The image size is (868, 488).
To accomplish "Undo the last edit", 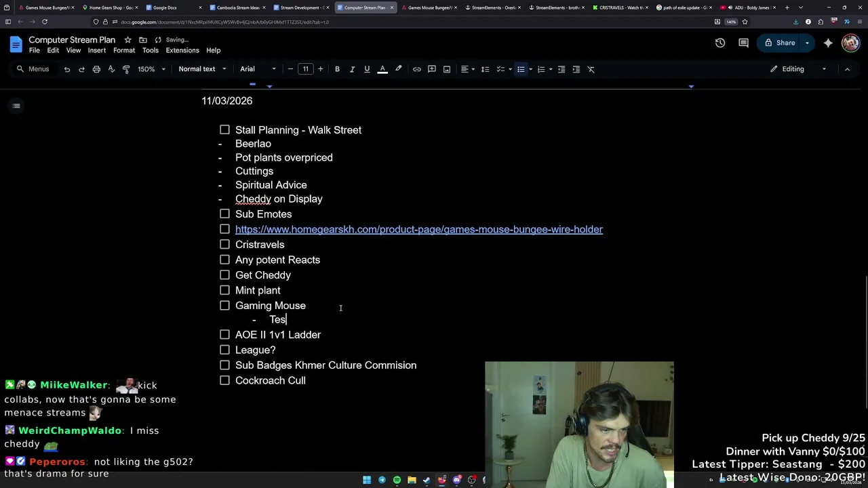I will click(x=66, y=69).
